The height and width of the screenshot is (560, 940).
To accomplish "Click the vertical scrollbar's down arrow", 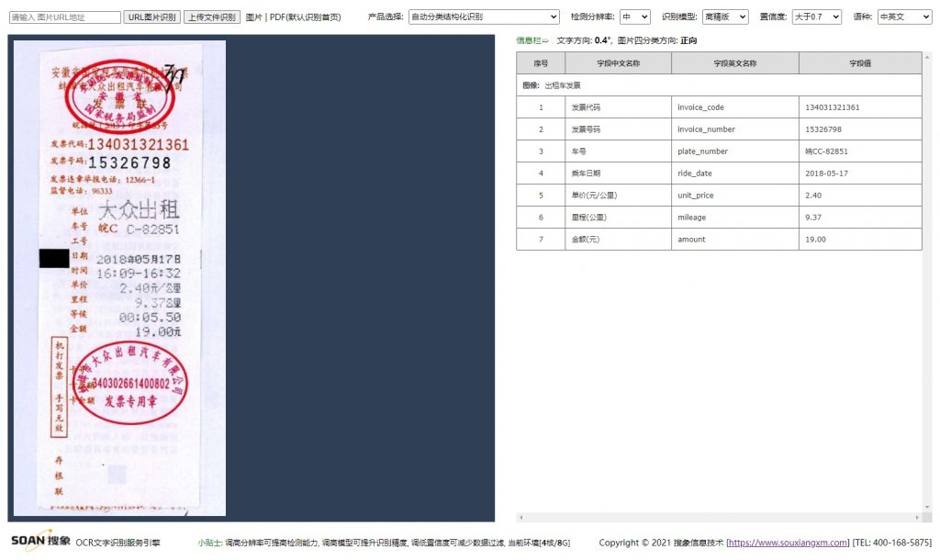I will click(x=927, y=507).
